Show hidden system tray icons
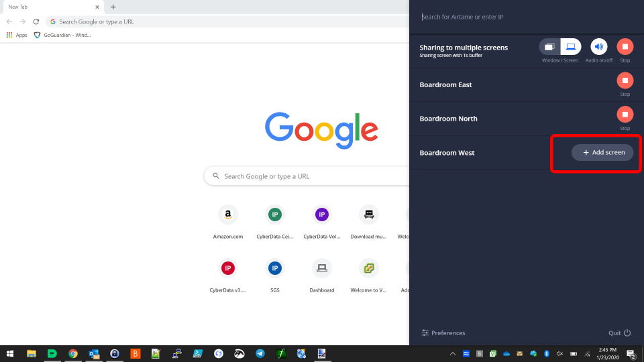This screenshot has width=644, height=362. 453,354
